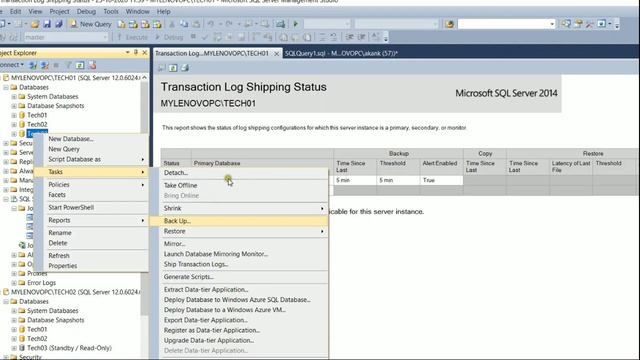Select Error Logs tree node
Screen dimensions: 640x360
(x=41, y=282)
